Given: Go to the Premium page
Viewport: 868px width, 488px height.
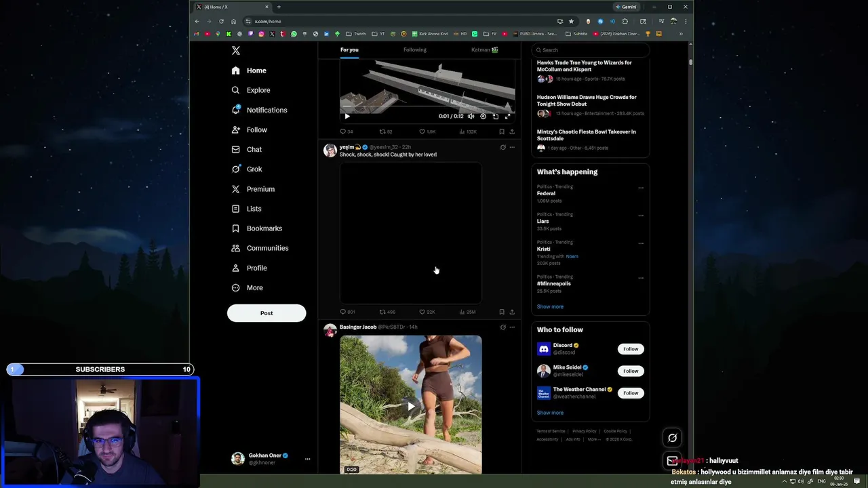Looking at the screenshot, I should coord(253,189).
